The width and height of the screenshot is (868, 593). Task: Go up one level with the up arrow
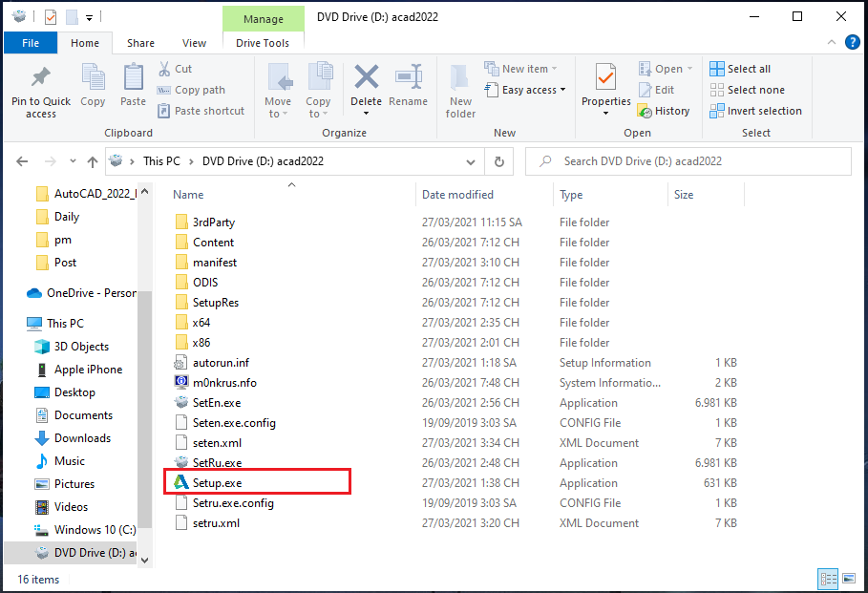[x=93, y=161]
